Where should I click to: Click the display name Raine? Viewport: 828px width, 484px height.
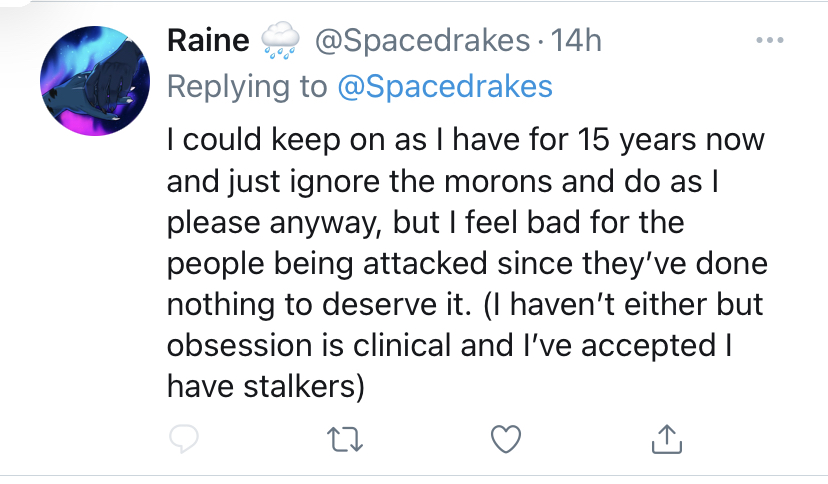click(x=208, y=40)
